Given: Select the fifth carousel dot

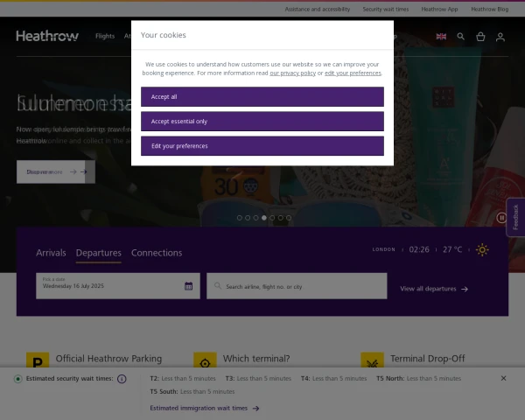Looking at the screenshot, I should (272, 218).
